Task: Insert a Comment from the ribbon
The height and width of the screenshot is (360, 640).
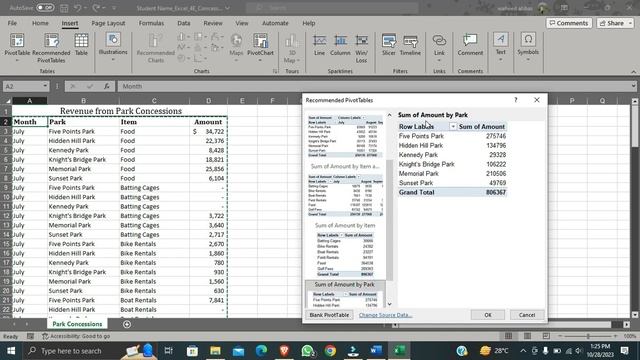Action: [470, 45]
